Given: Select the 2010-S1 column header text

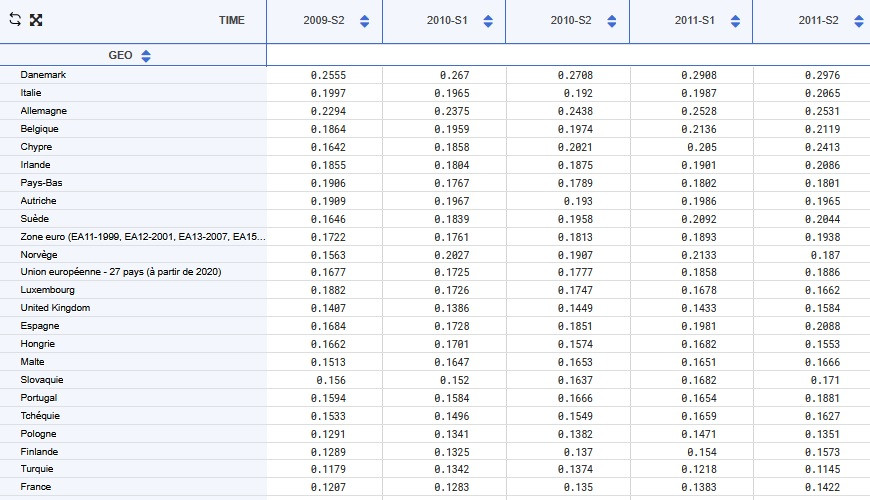Looking at the screenshot, I should pyautogui.click(x=447, y=21).
